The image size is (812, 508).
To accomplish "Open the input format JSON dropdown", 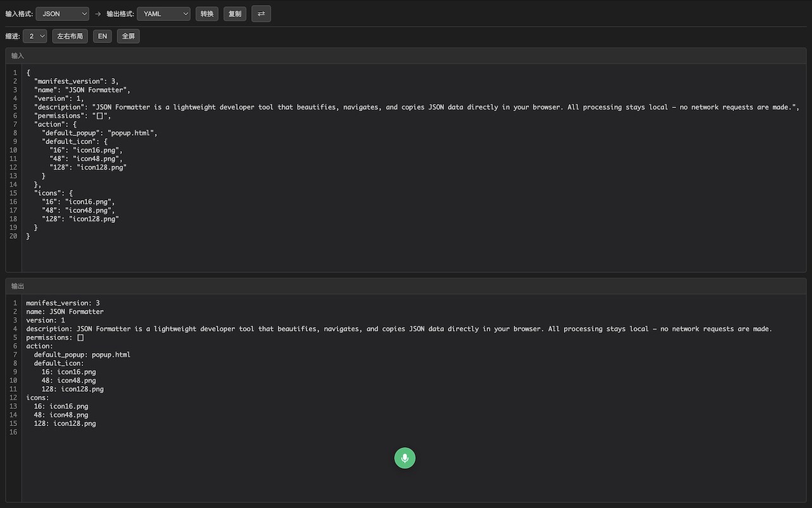I will [x=62, y=13].
